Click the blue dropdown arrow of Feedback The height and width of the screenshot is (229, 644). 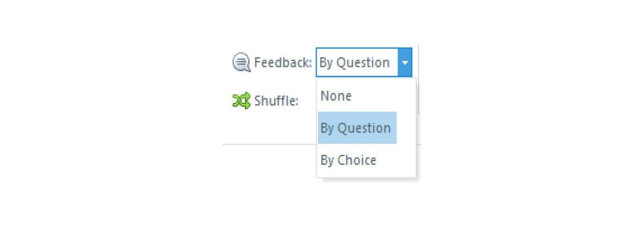[x=405, y=62]
